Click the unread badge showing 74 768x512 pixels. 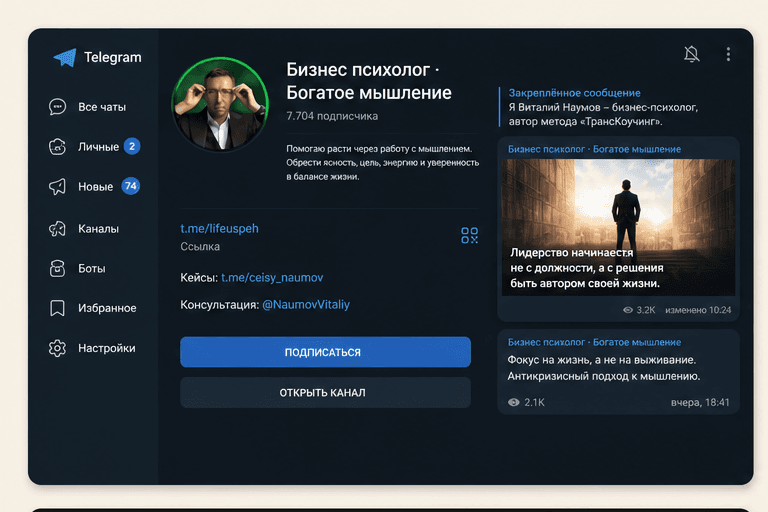click(x=131, y=186)
